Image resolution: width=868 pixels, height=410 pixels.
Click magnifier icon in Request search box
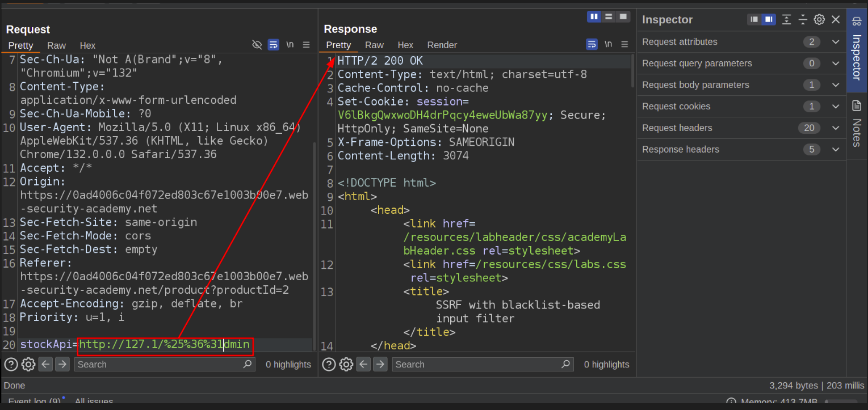click(248, 364)
